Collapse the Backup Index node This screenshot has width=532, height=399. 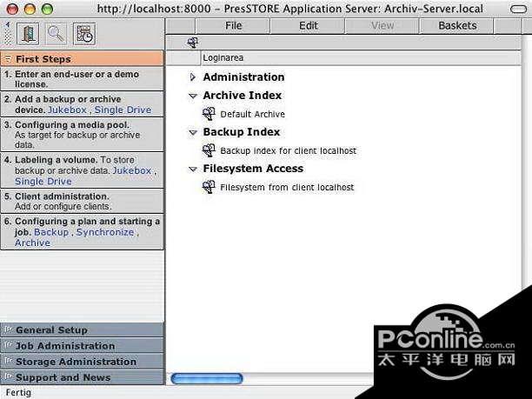click(x=193, y=132)
